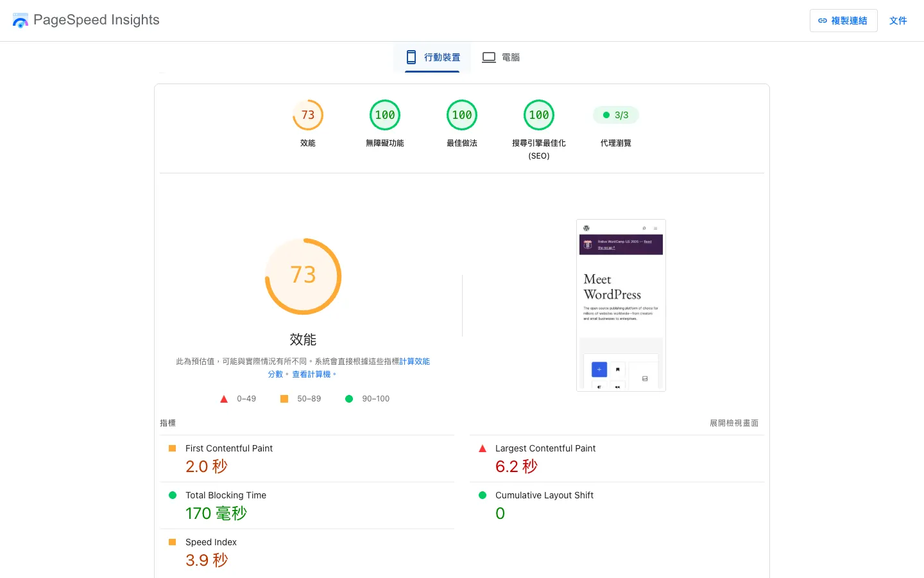This screenshot has height=578, width=924.
Task: Click the green circle icon beside Cumulative Layout Shift
Action: point(483,495)
